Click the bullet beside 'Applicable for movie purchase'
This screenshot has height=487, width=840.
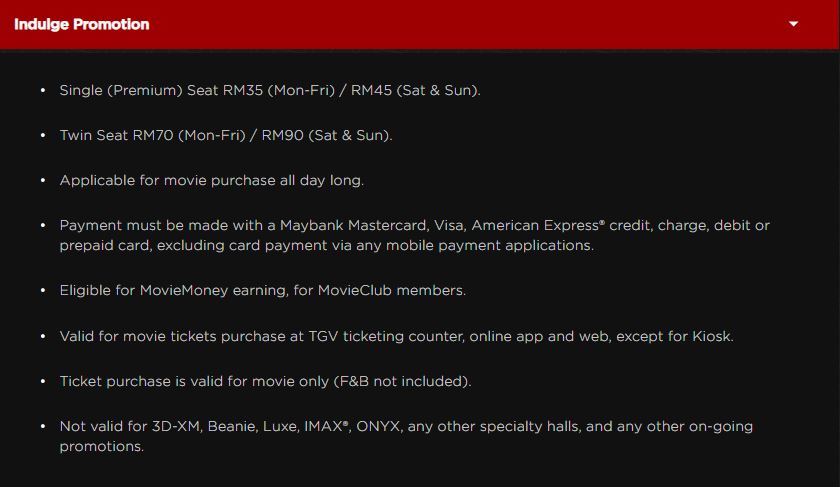pyautogui.click(x=43, y=180)
